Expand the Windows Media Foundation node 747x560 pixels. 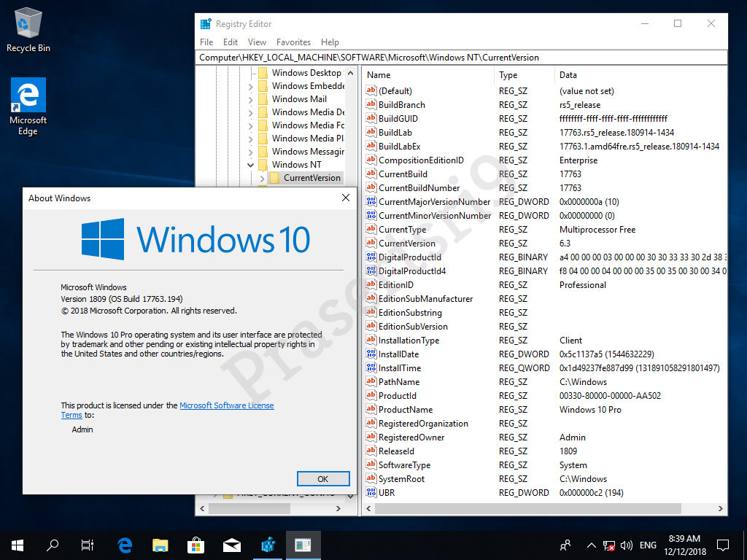(x=251, y=125)
